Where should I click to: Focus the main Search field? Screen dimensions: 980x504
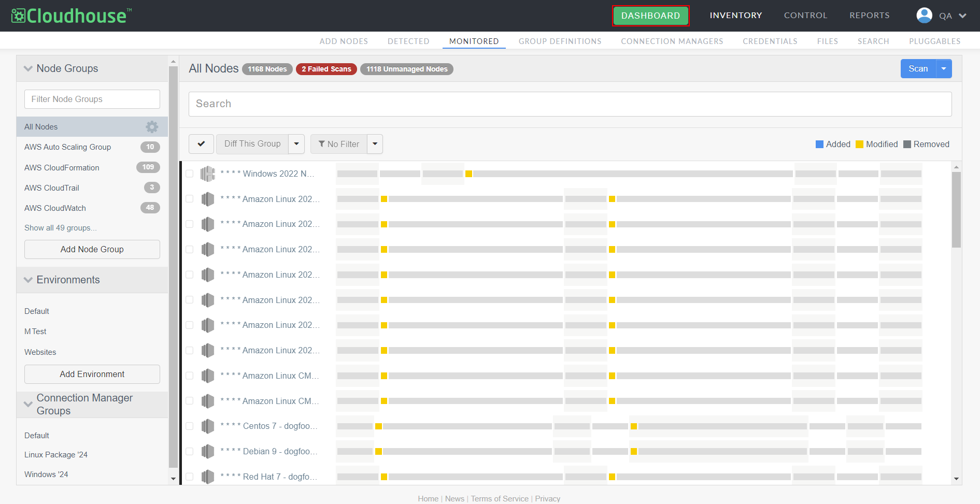point(570,104)
